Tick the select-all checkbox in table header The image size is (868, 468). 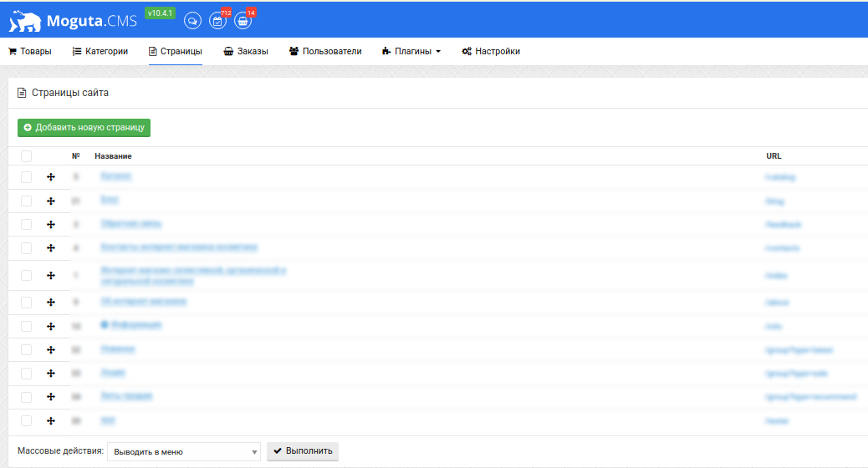click(26, 156)
